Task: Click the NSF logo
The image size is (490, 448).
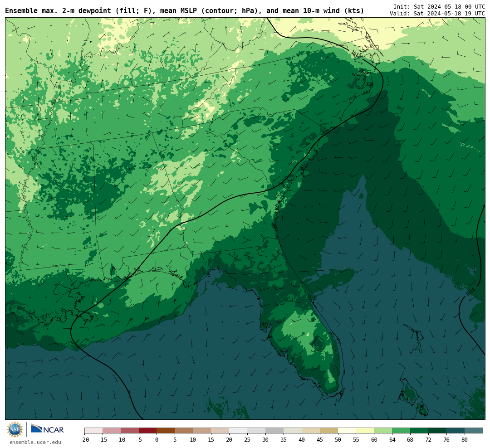Action: (15, 429)
